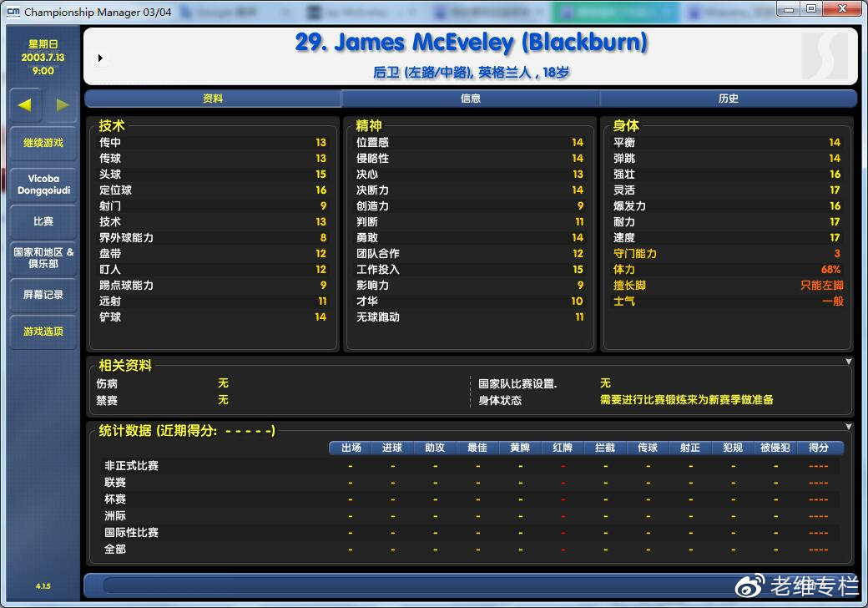
Task: Switch to the 历史 tab
Action: [x=728, y=99]
